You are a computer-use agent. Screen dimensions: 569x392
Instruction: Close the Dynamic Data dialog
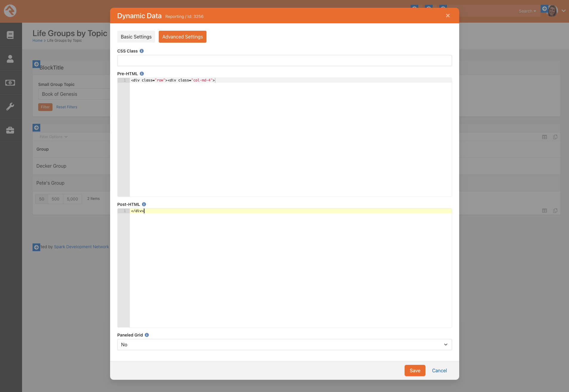click(448, 16)
